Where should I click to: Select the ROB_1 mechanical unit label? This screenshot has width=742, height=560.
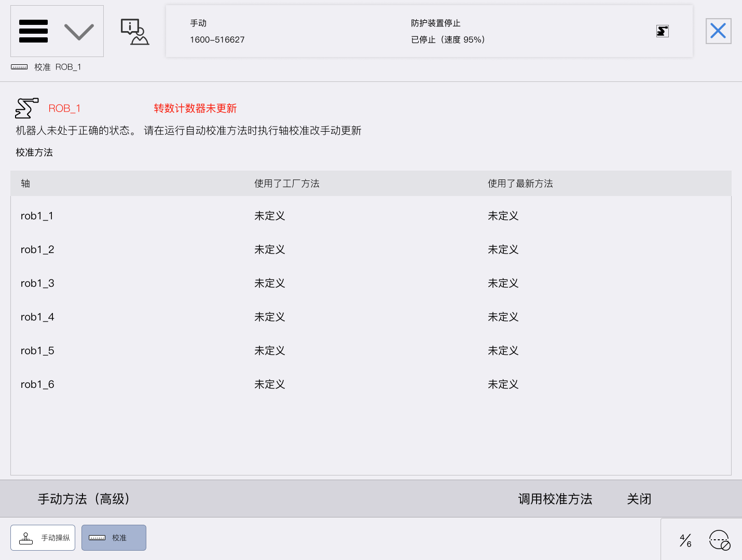pos(64,108)
